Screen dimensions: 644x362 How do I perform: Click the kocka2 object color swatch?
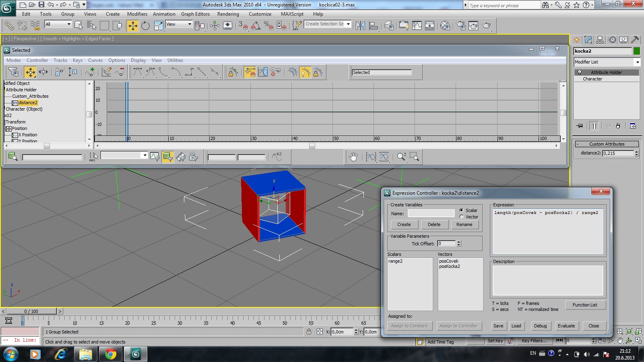tap(637, 51)
